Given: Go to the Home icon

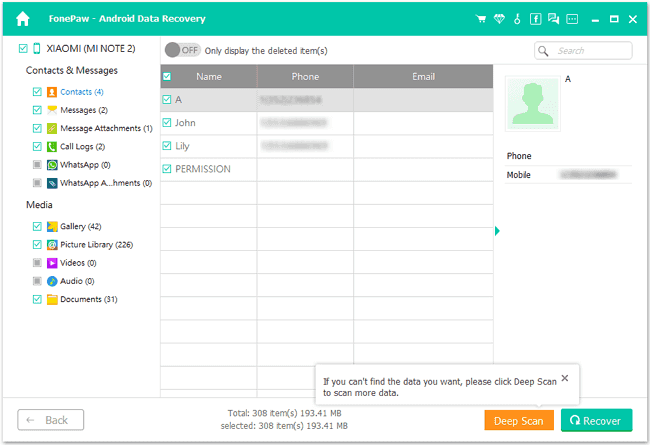Looking at the screenshot, I should pyautogui.click(x=23, y=19).
